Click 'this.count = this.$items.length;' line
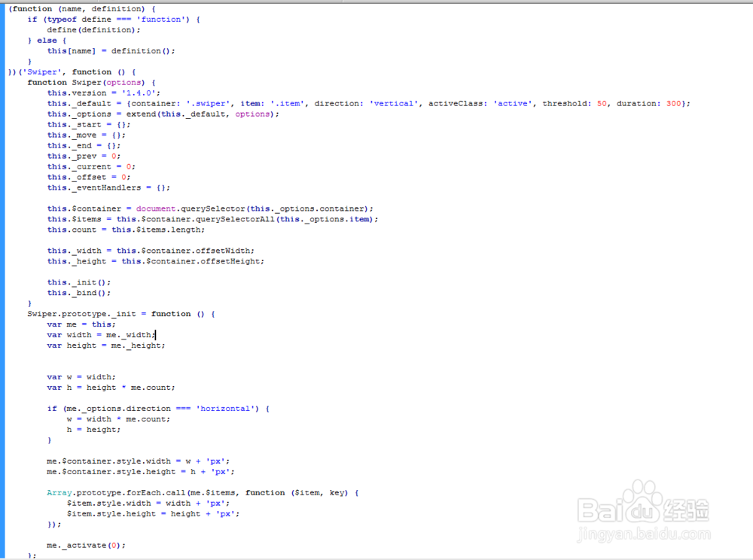 [x=126, y=230]
